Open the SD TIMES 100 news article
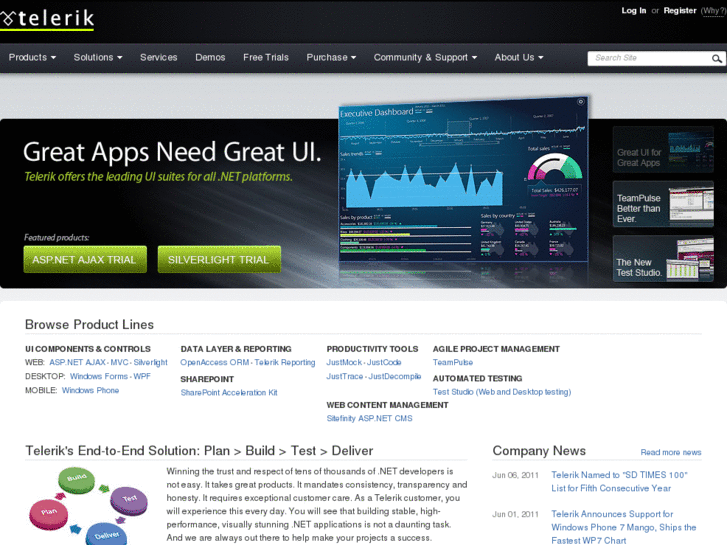Screen dimensions: 727x545 pos(619,481)
